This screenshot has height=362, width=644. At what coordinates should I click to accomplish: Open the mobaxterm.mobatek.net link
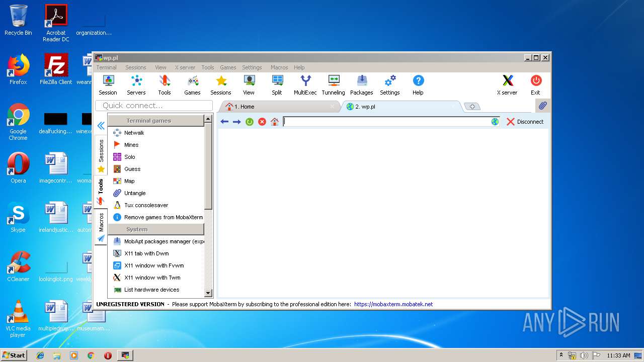tap(393, 304)
